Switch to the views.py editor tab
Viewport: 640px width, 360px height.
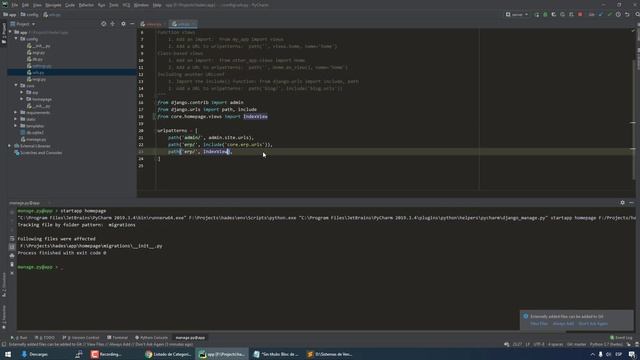pyautogui.click(x=152, y=24)
